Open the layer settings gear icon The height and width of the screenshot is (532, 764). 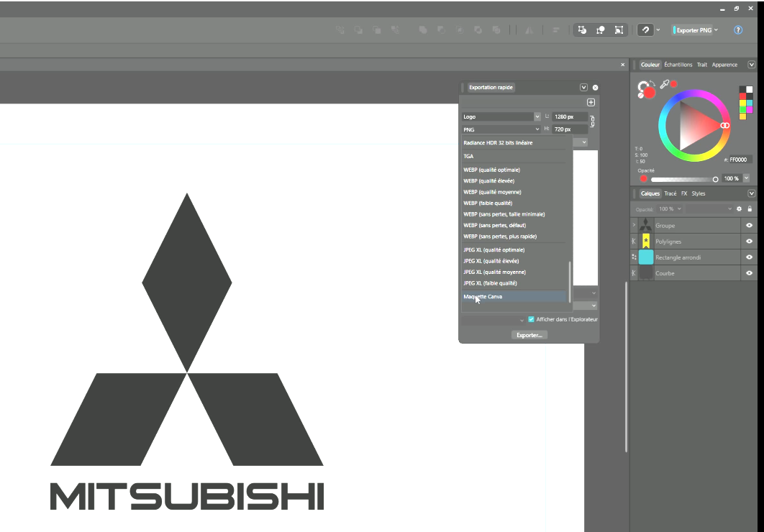pos(738,208)
